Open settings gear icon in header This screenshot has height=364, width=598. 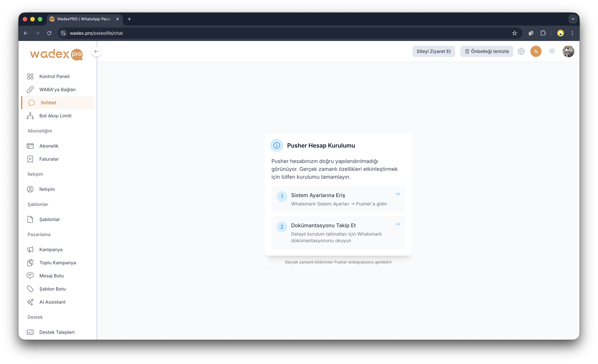521,51
